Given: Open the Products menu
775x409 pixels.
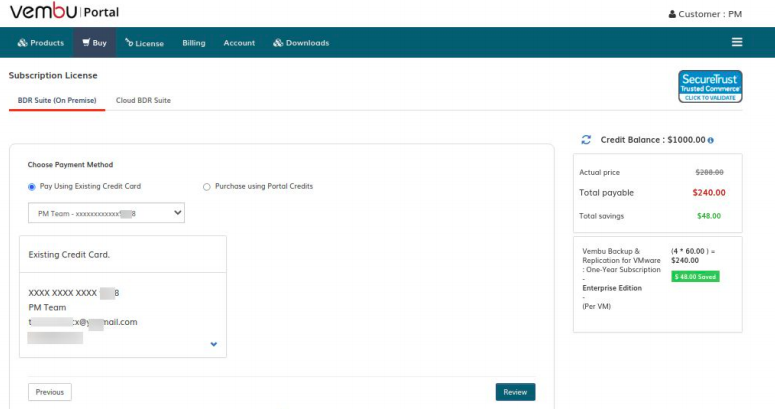Looking at the screenshot, I should tap(41, 43).
